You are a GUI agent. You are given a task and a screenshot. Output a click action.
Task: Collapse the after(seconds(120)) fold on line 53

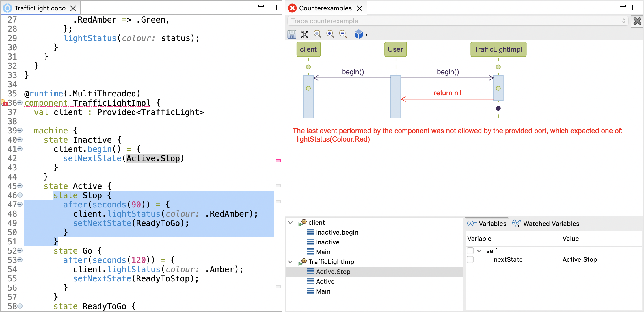(20, 260)
